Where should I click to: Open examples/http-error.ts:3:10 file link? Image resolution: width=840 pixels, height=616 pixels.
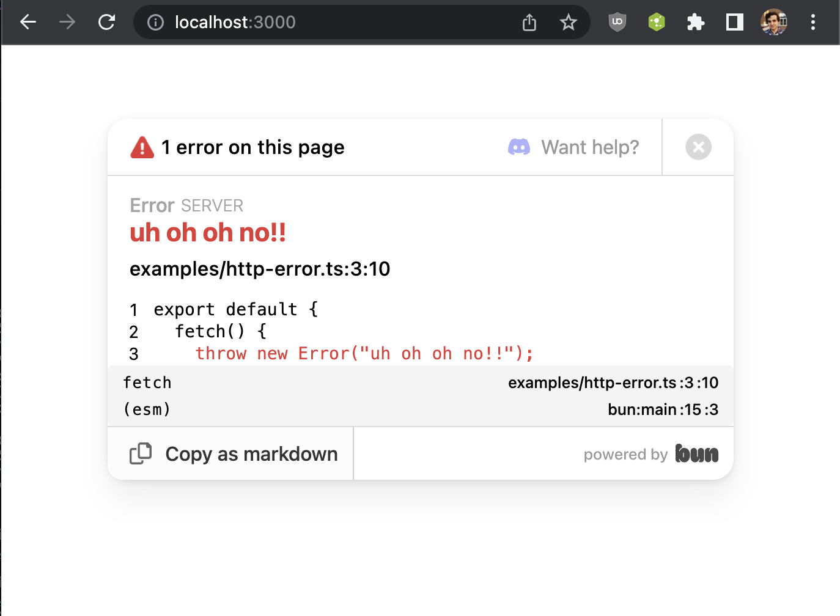point(260,269)
